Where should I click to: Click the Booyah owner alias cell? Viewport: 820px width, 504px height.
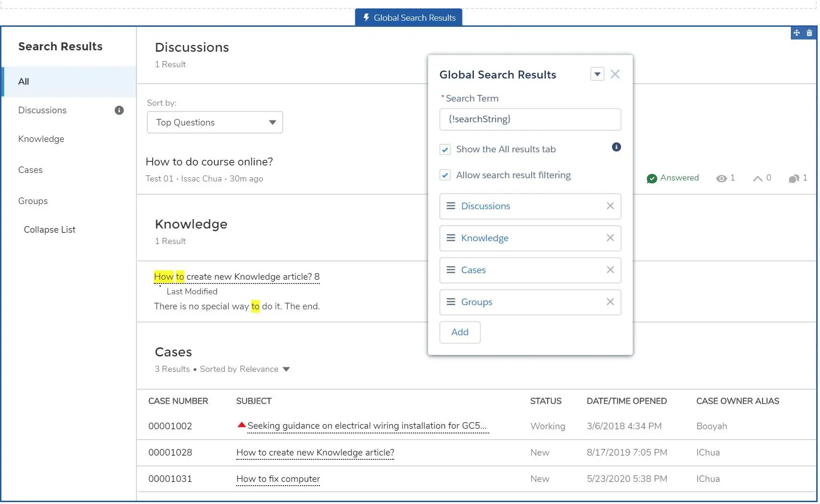711,426
